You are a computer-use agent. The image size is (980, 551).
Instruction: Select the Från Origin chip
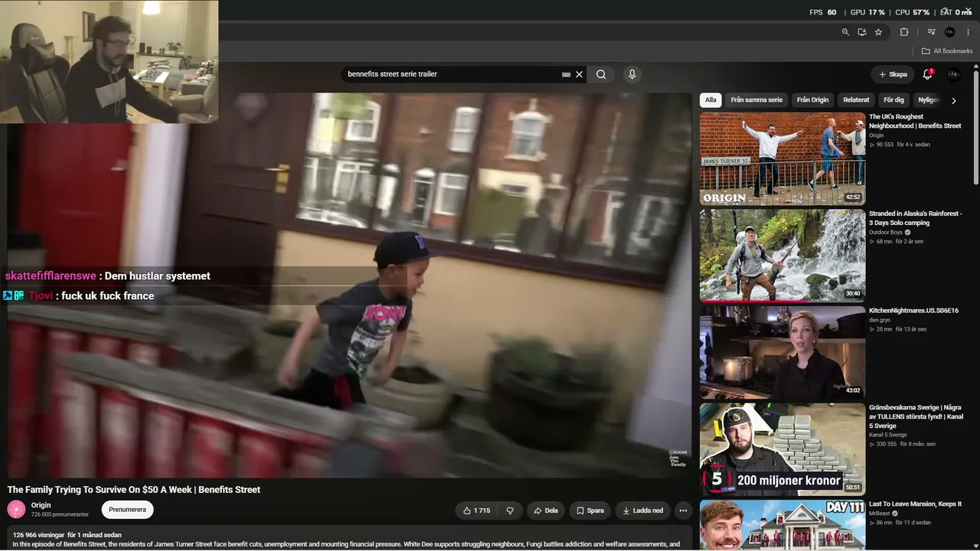tap(812, 100)
